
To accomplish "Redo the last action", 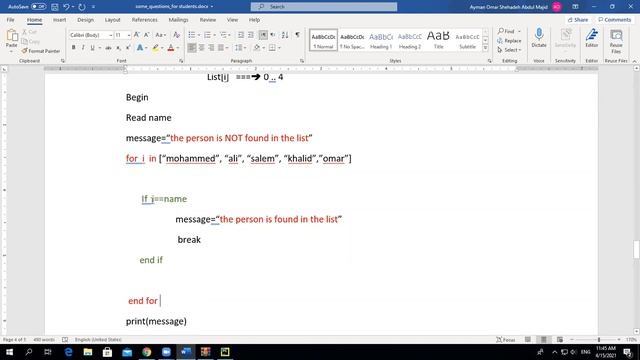I will click(x=82, y=7).
